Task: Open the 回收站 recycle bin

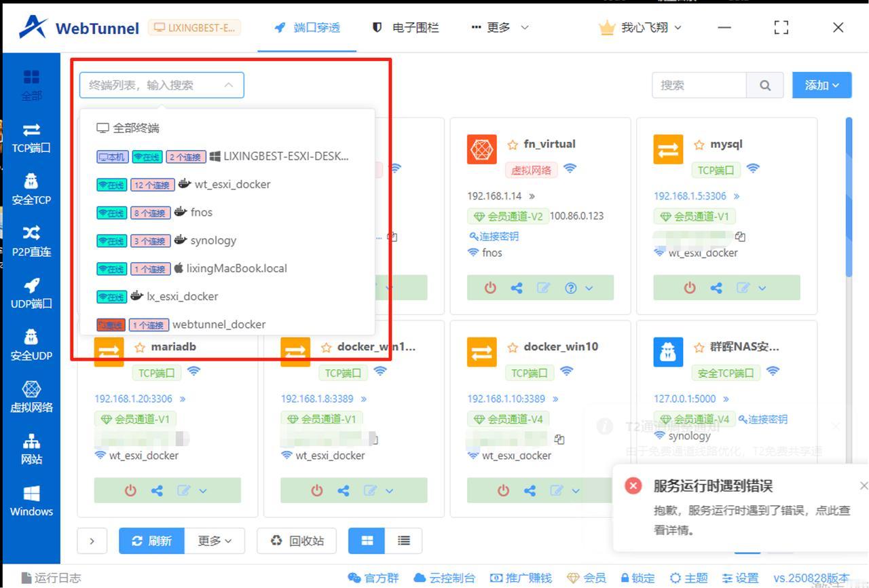Action: pos(297,540)
